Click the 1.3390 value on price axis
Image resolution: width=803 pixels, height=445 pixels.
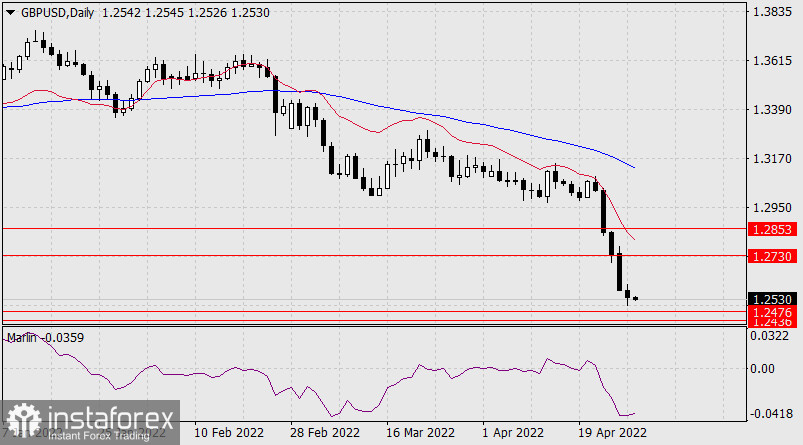pyautogui.click(x=771, y=110)
